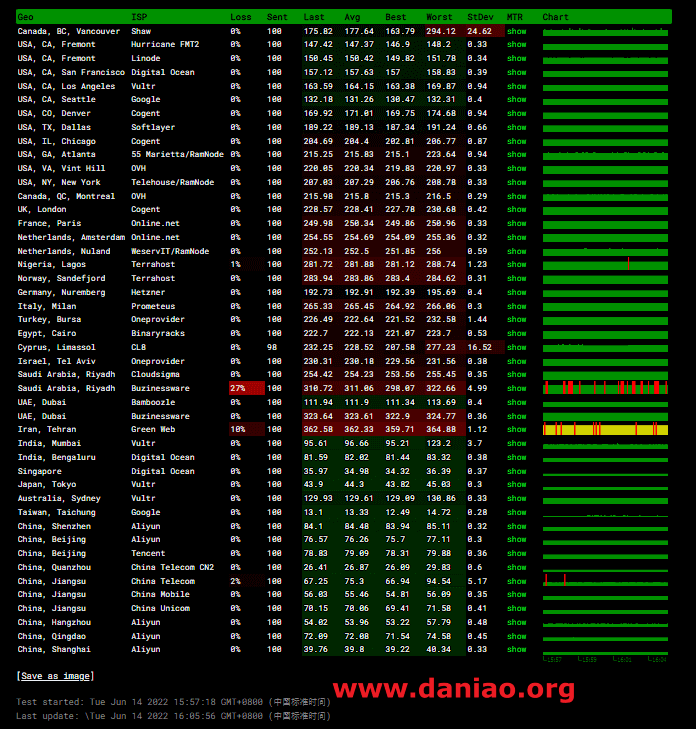696x729 pixels.
Task: Click the StDev column header
Action: (x=480, y=17)
